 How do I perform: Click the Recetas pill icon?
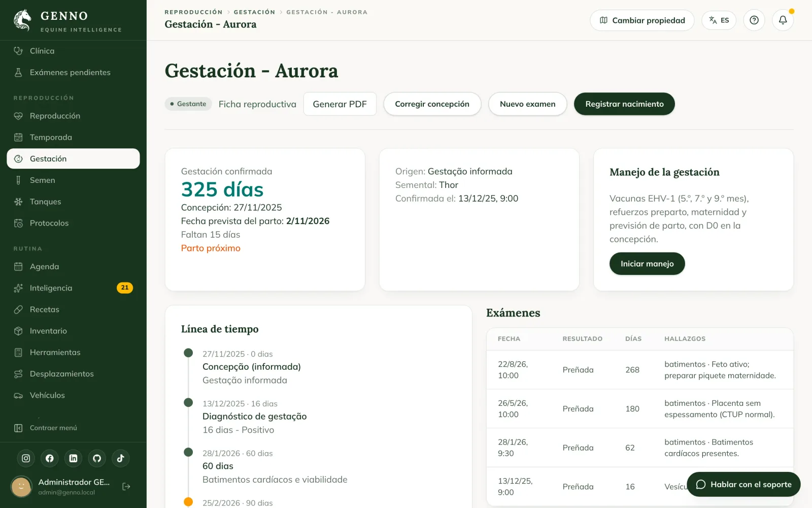[18, 309]
